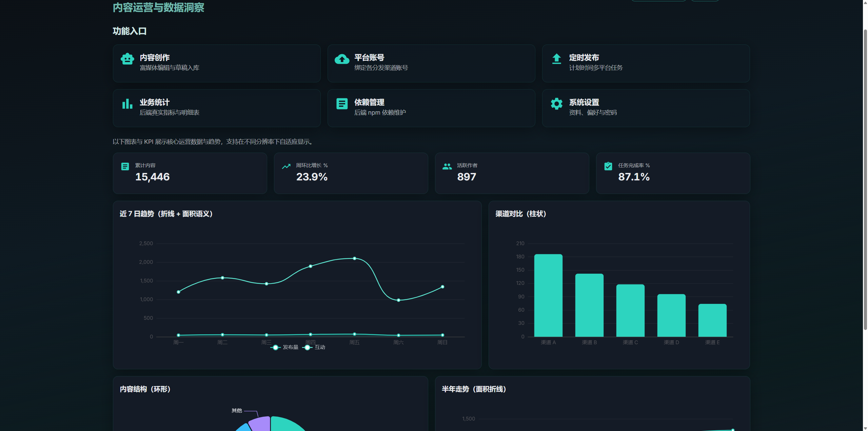Click the 定时发布 arrow icon

[x=556, y=59]
